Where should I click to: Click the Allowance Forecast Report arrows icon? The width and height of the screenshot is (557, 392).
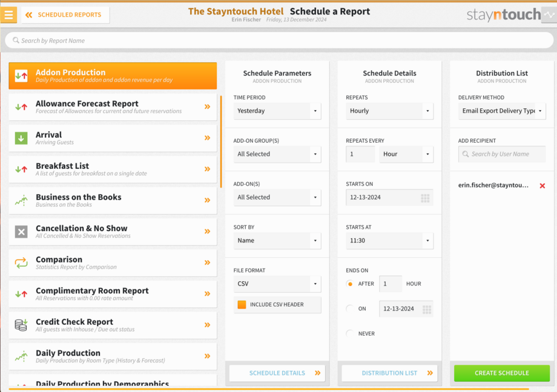(x=21, y=107)
